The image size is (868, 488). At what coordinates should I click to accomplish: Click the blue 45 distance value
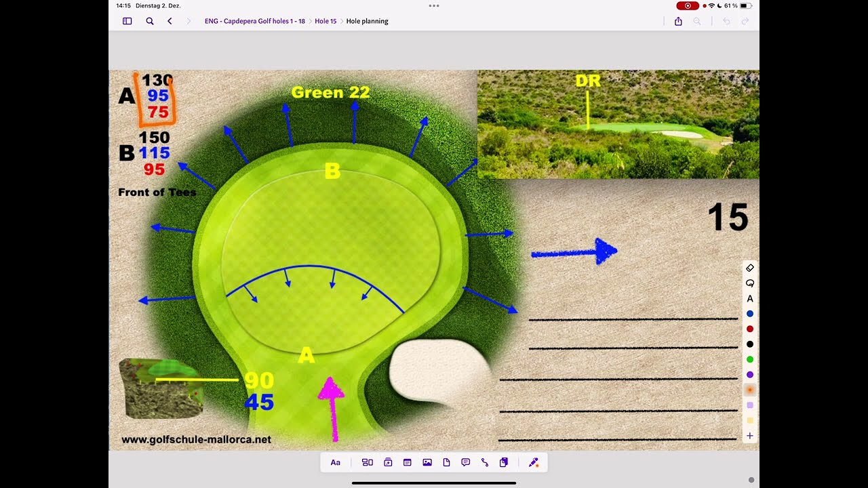tap(259, 403)
